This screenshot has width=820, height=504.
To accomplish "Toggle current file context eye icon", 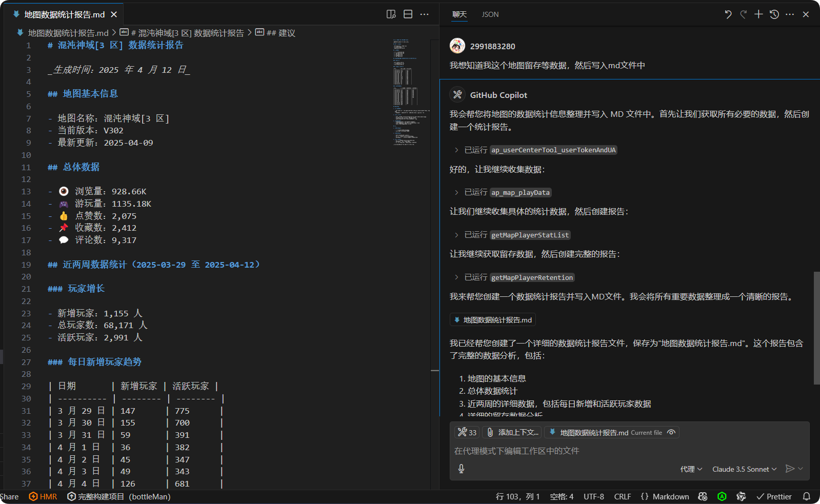I will (x=671, y=432).
